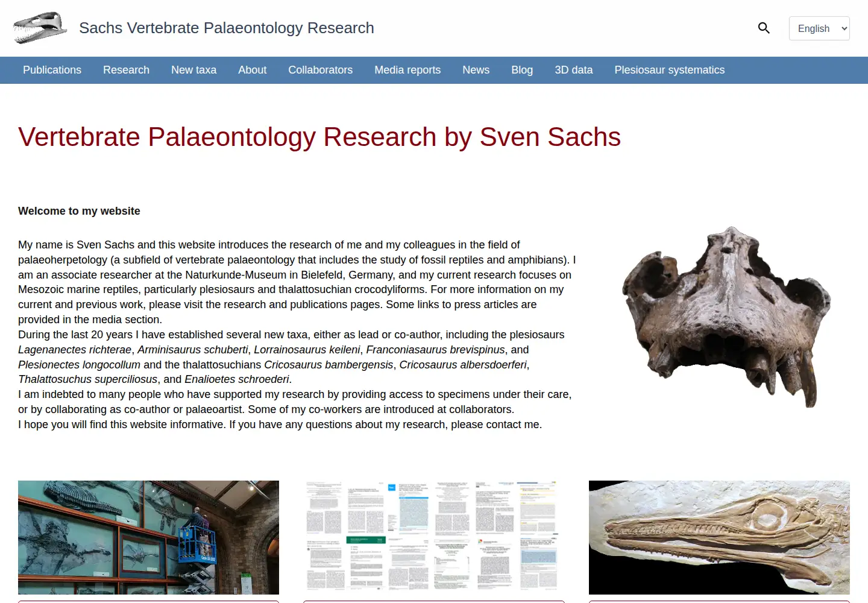Click the species name Lagenanectes richterae
This screenshot has width=868, height=603.
pyautogui.click(x=75, y=350)
